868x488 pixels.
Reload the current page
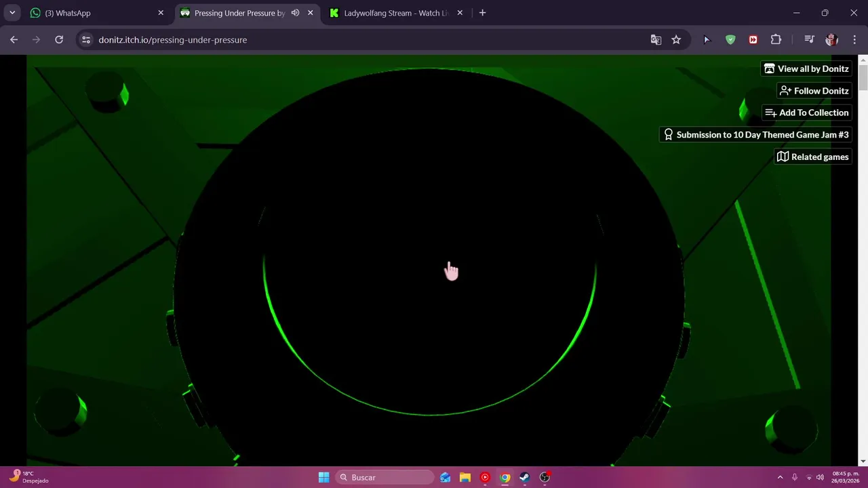pos(59,40)
